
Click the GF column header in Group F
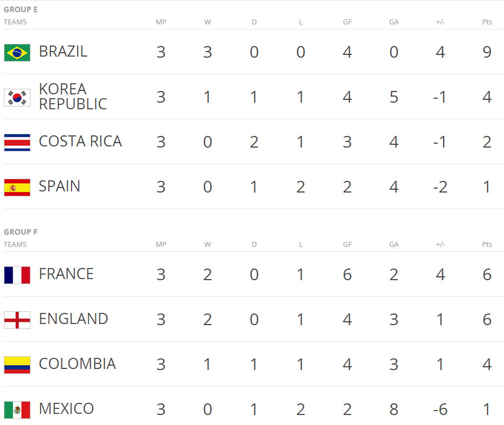pos(347,244)
